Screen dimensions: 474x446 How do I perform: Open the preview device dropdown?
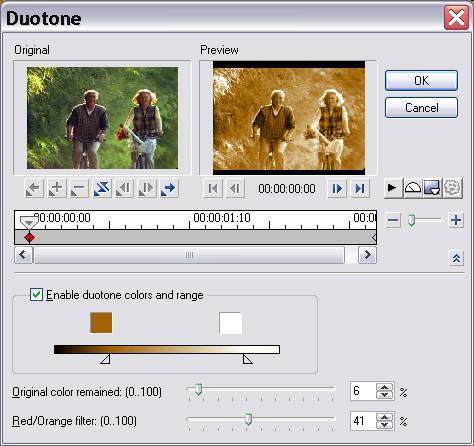click(x=433, y=188)
